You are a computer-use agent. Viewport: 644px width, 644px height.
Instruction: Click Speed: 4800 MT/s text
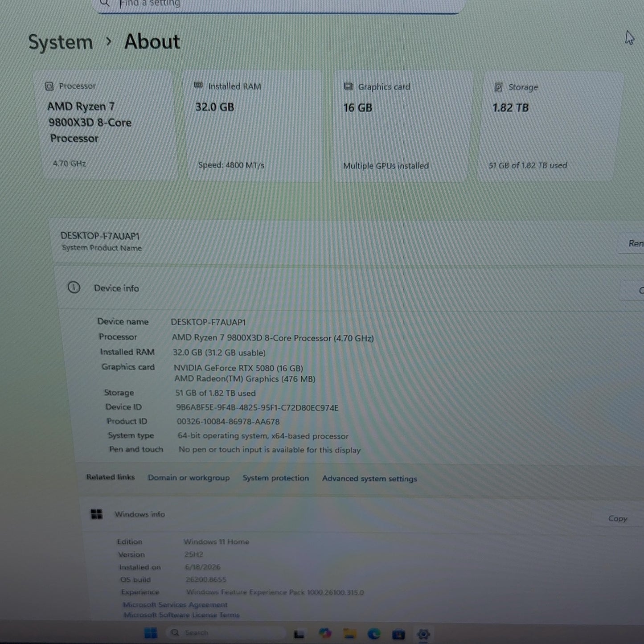click(x=231, y=165)
